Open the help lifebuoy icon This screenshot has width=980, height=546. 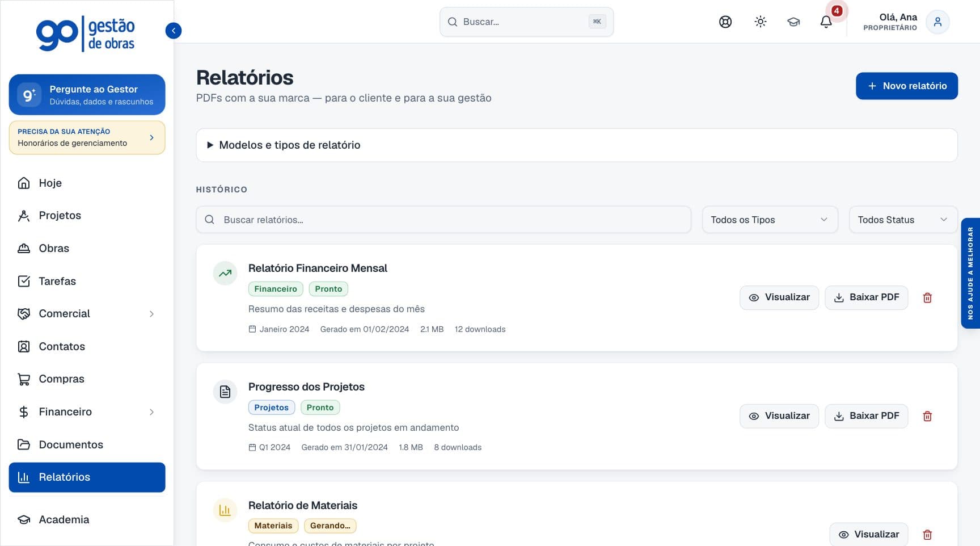725,22
